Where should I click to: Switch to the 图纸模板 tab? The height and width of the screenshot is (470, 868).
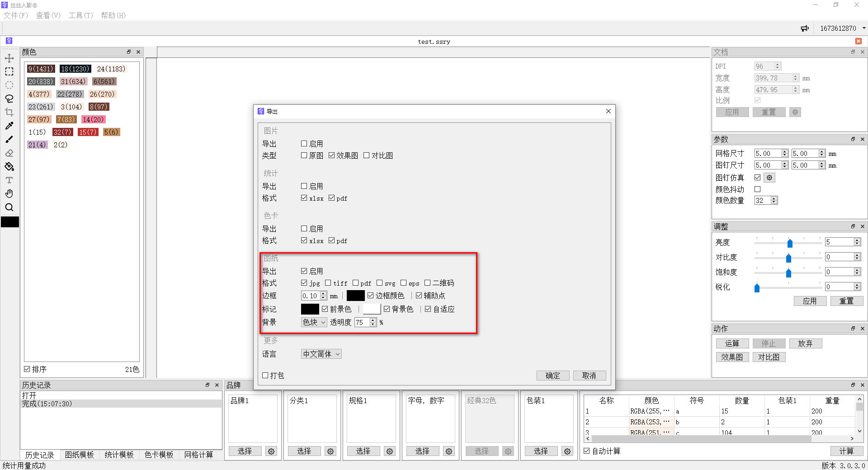pyautogui.click(x=79, y=455)
